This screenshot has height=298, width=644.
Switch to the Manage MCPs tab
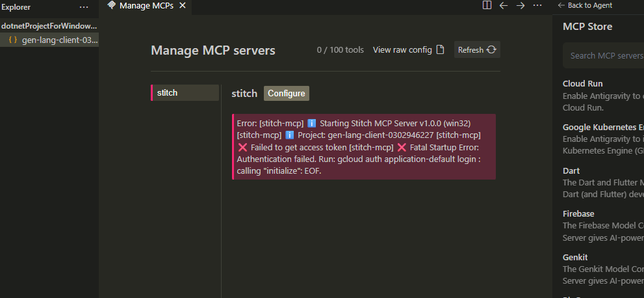pos(147,5)
